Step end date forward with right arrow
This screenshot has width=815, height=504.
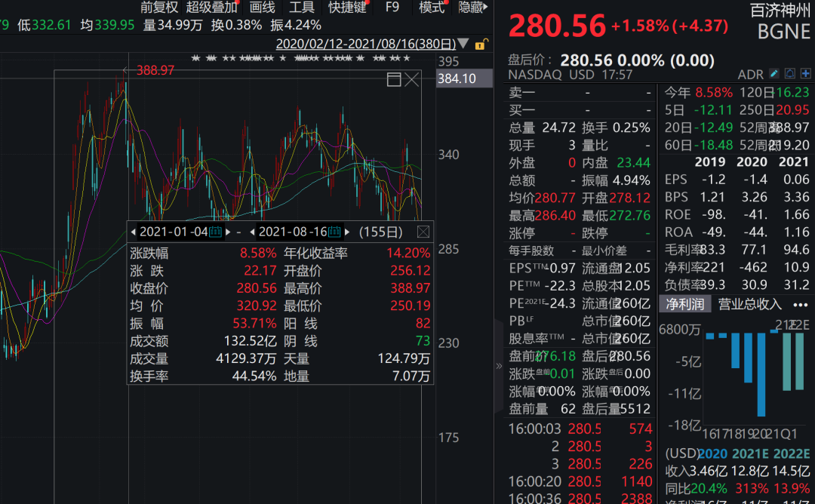347,232
